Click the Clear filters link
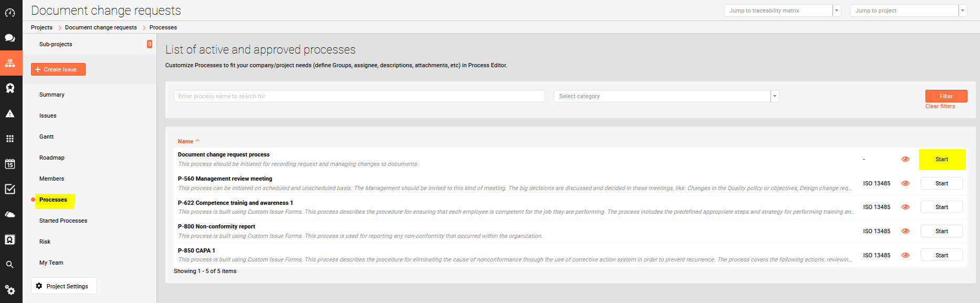This screenshot has width=980, height=303. 940,107
